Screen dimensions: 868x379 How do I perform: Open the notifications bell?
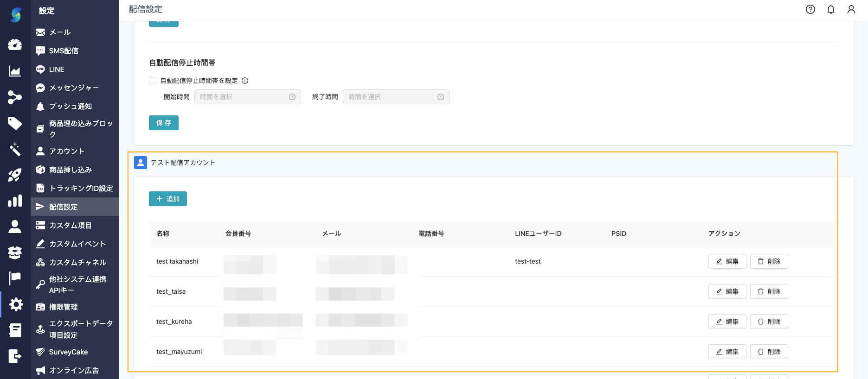point(830,9)
